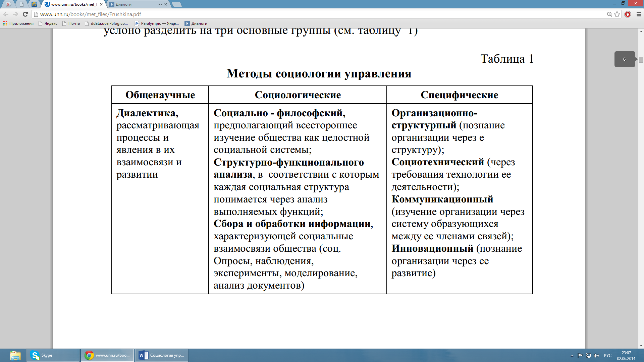This screenshot has height=362, width=644.
Task: Click the page 6 indicator badge
Action: point(625,59)
